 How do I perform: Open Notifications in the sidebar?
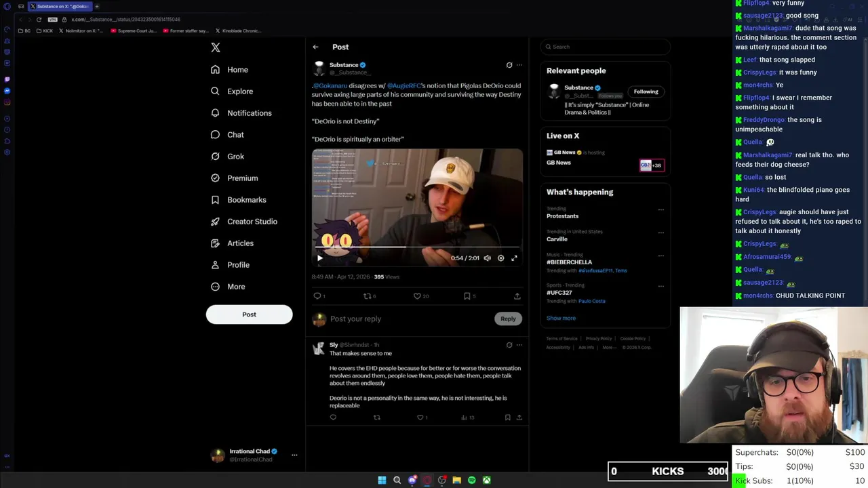(241, 113)
